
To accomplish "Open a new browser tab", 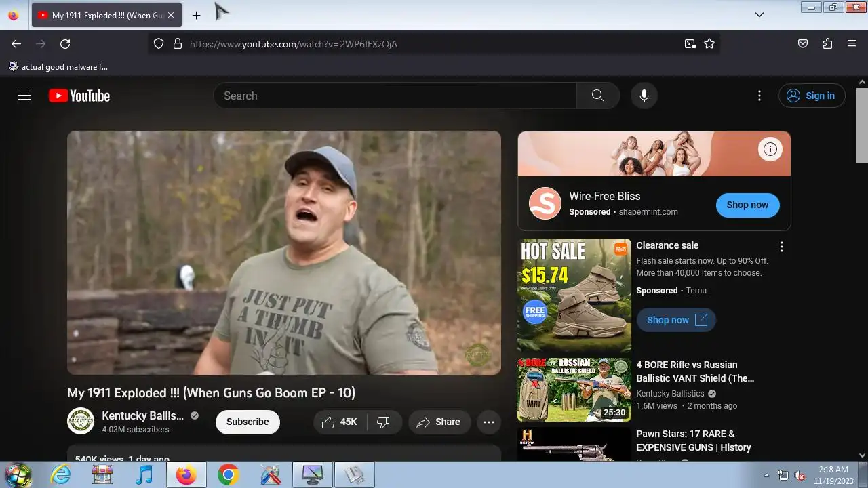I will [x=196, y=15].
